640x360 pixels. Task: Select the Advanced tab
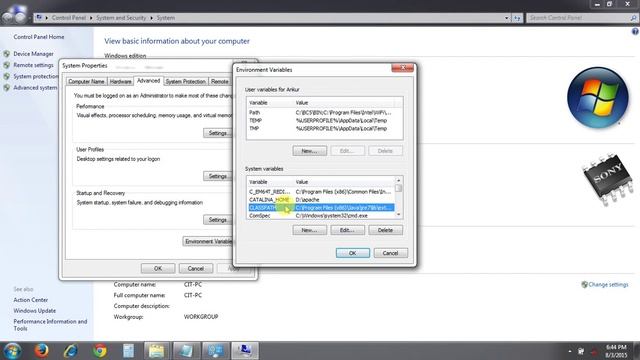point(148,81)
